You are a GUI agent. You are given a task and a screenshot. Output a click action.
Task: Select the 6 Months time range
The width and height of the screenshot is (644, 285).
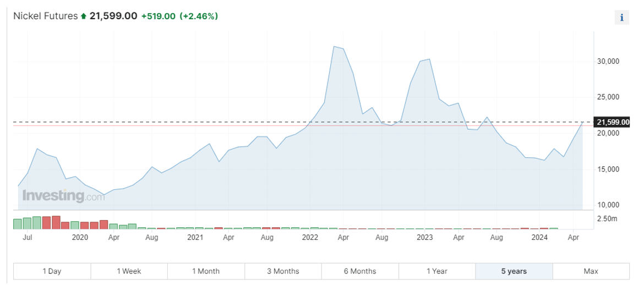(x=360, y=271)
